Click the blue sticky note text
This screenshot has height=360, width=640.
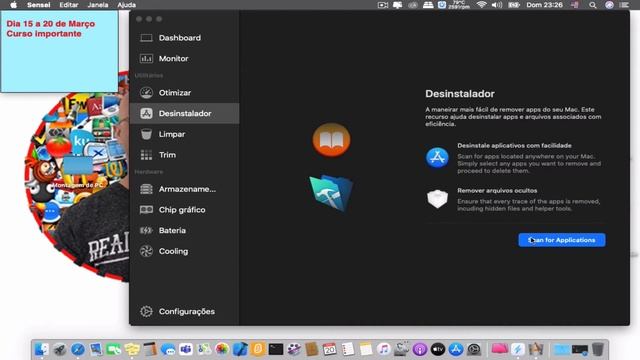[x=51, y=29]
